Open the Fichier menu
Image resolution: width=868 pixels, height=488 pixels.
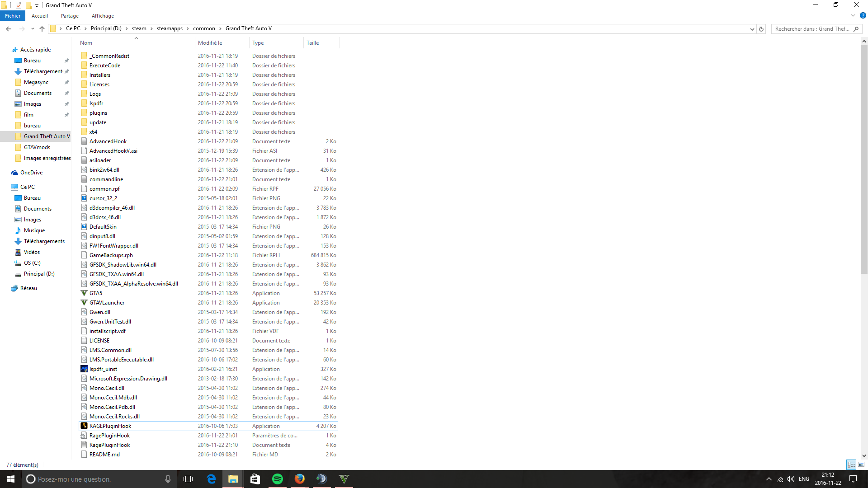tap(13, 16)
